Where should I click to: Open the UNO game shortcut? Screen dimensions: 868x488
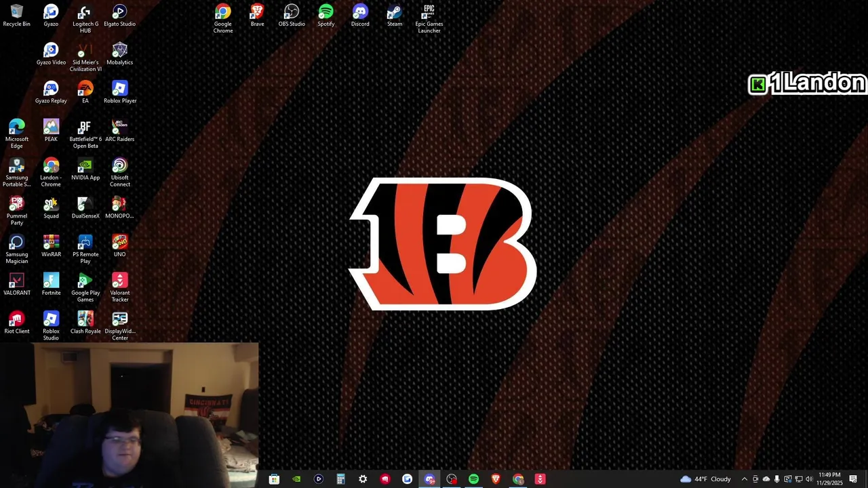coord(119,246)
